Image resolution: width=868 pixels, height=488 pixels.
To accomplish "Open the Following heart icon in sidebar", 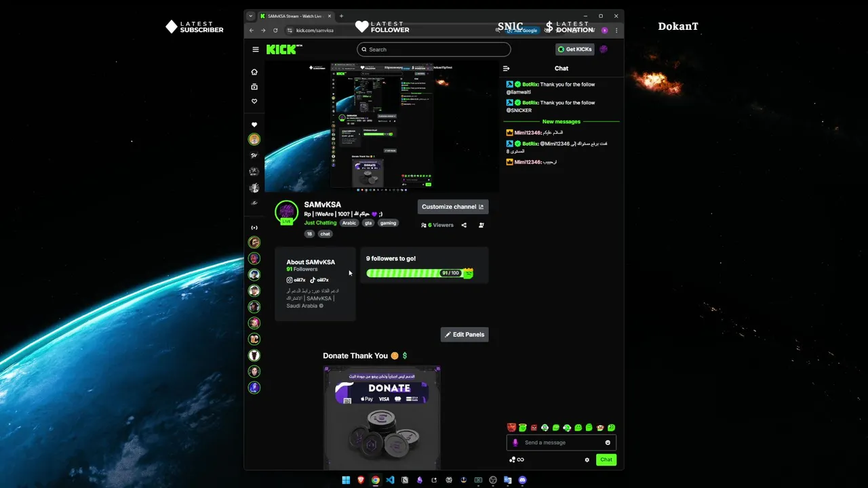I will pyautogui.click(x=254, y=102).
